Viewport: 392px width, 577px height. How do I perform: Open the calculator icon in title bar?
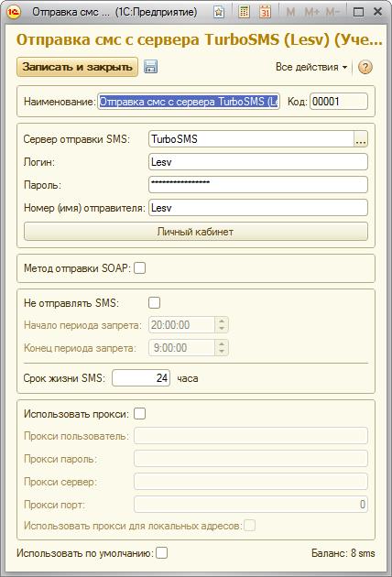pos(244,12)
